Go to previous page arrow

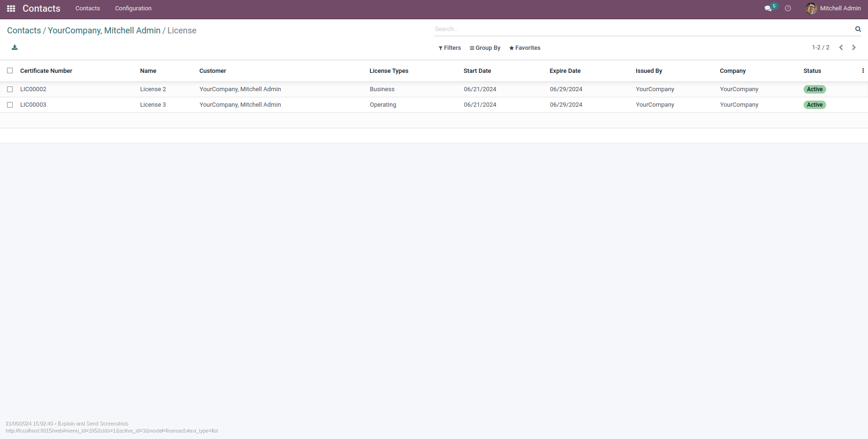point(841,47)
